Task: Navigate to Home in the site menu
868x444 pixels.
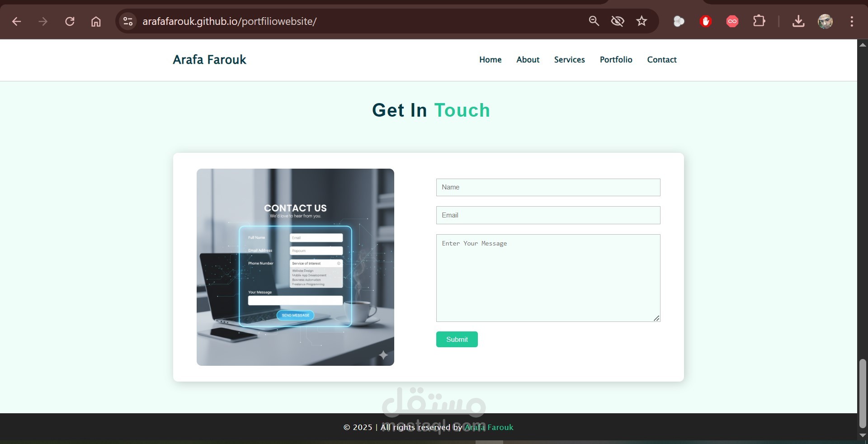Action: (x=490, y=60)
